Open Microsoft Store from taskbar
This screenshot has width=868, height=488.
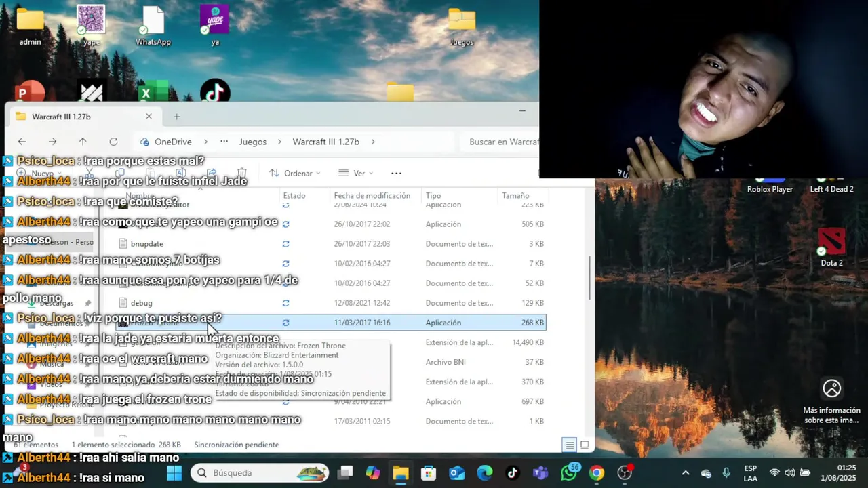pyautogui.click(x=429, y=472)
